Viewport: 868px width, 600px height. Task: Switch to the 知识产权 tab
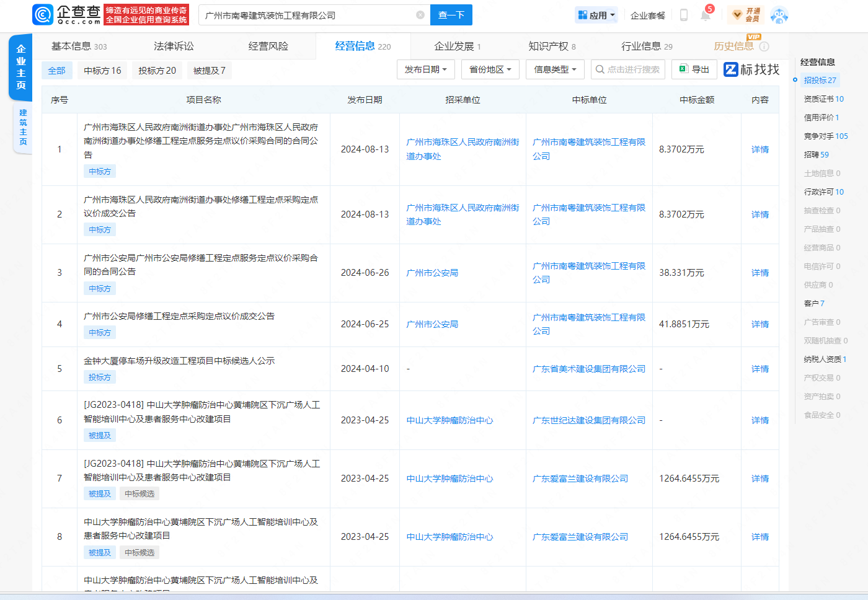click(x=552, y=46)
